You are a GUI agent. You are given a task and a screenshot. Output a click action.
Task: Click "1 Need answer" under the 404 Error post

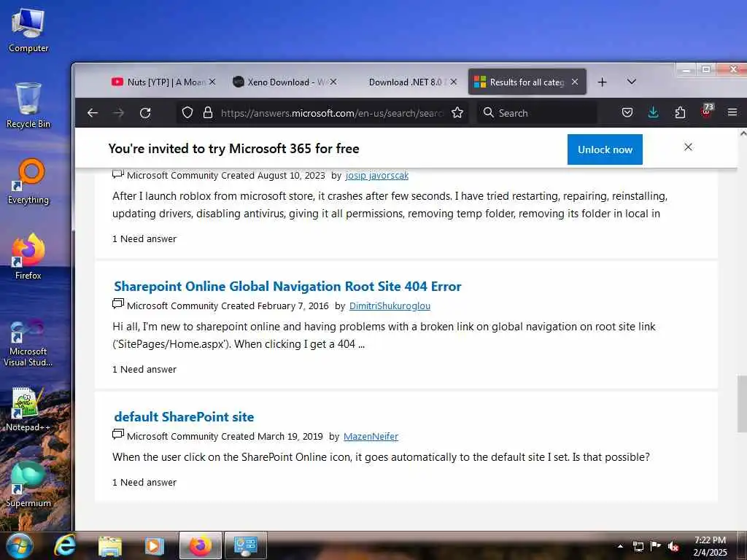(x=144, y=370)
